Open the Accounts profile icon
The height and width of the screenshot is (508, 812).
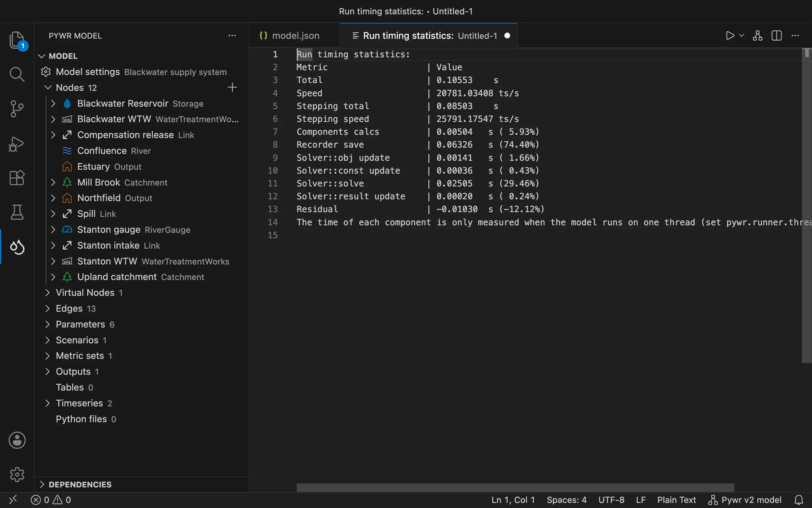17,440
